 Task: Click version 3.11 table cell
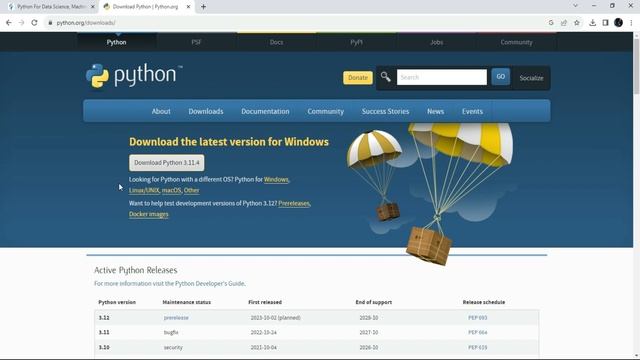click(104, 332)
